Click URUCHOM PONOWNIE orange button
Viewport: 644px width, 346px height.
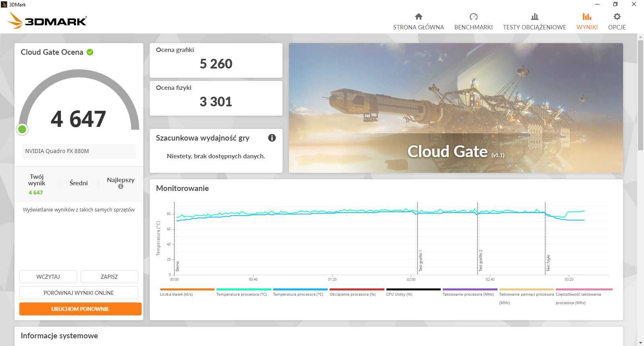tap(80, 309)
